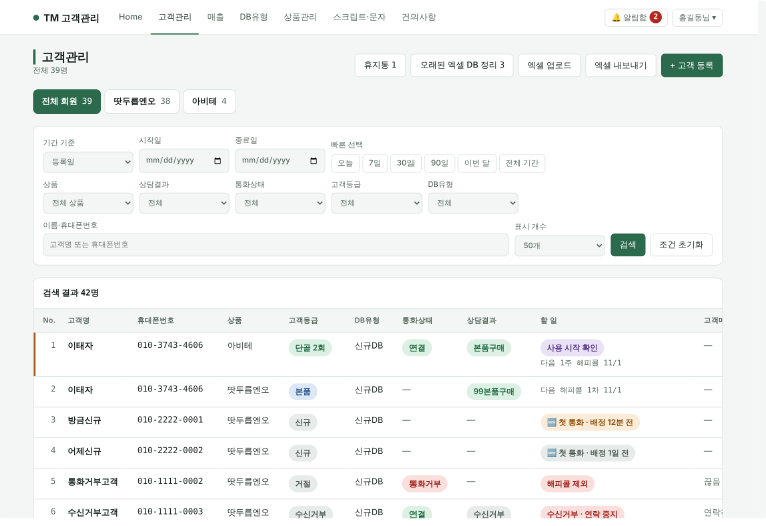Click the 단골 2회 grade badge

click(310, 348)
